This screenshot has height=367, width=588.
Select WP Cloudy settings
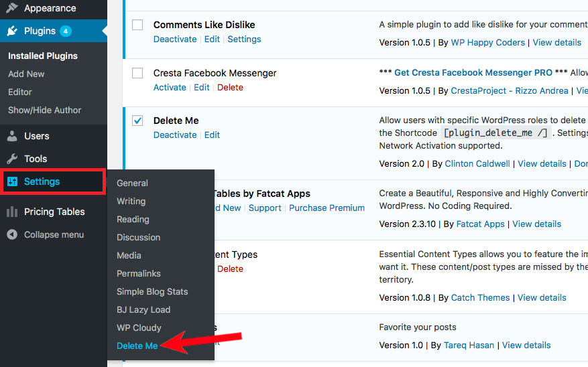point(139,327)
